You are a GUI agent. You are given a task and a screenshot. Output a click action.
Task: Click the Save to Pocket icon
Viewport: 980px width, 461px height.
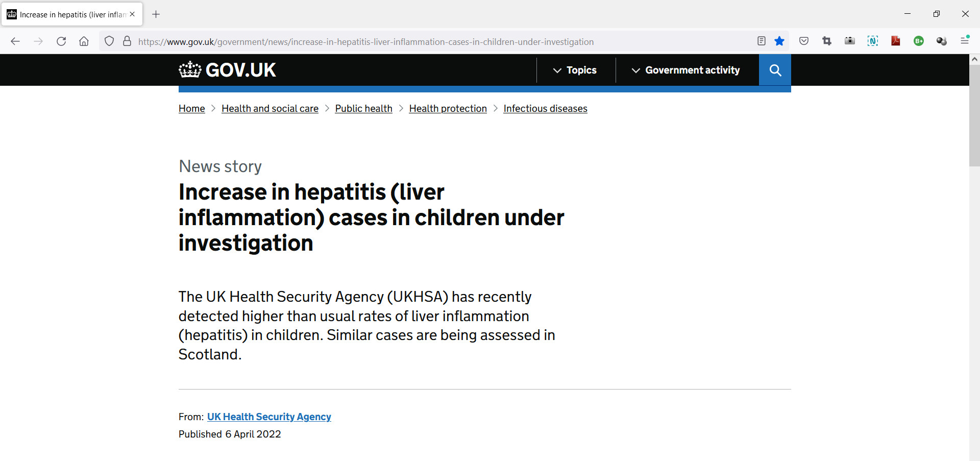pyautogui.click(x=804, y=41)
